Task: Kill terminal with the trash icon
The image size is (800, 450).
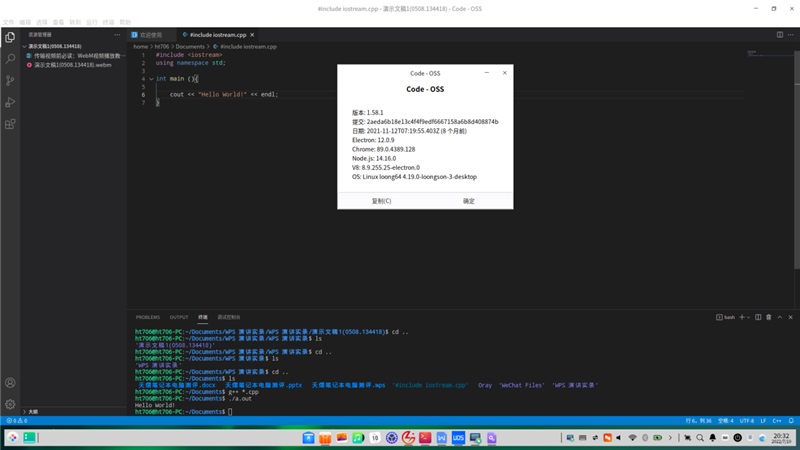Action: (x=768, y=317)
